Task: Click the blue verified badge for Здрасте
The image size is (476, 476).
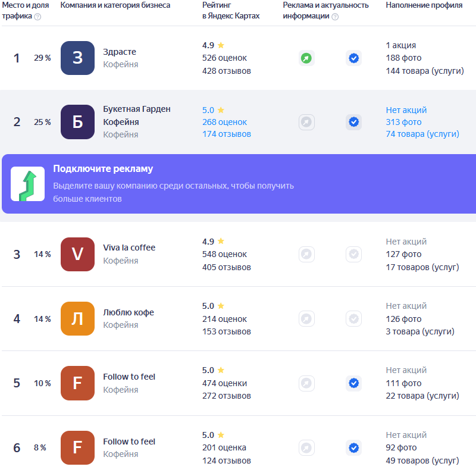Action: click(x=353, y=58)
